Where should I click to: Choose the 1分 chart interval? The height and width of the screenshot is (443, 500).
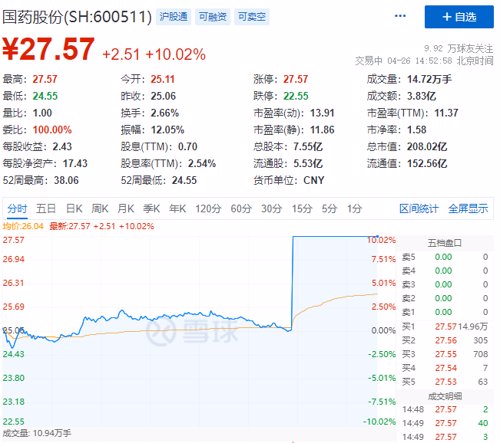click(x=354, y=209)
